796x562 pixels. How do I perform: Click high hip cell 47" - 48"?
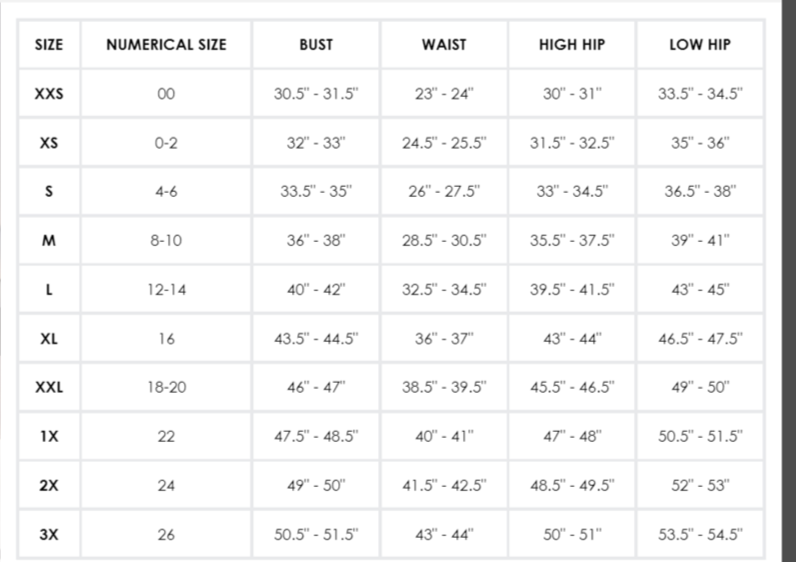pos(572,437)
